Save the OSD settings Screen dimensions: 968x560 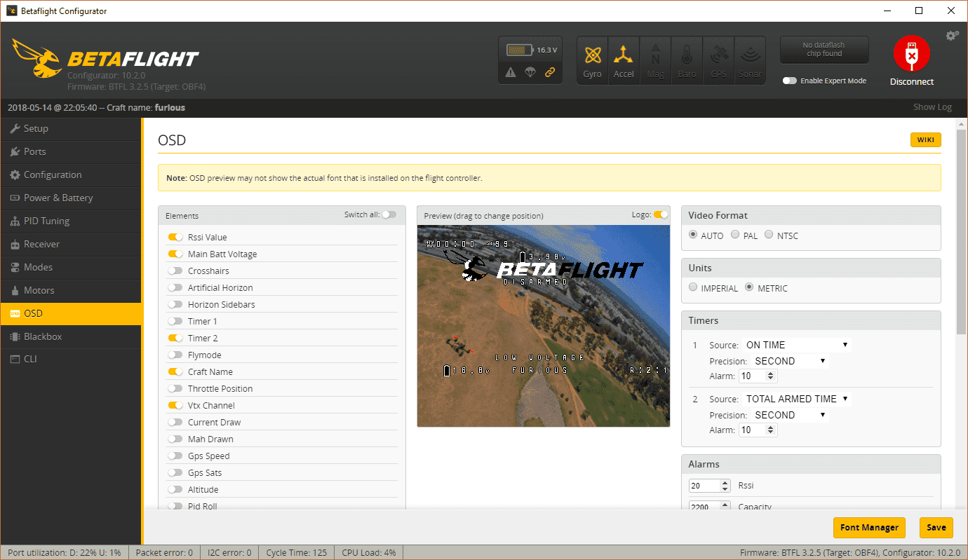tap(936, 528)
